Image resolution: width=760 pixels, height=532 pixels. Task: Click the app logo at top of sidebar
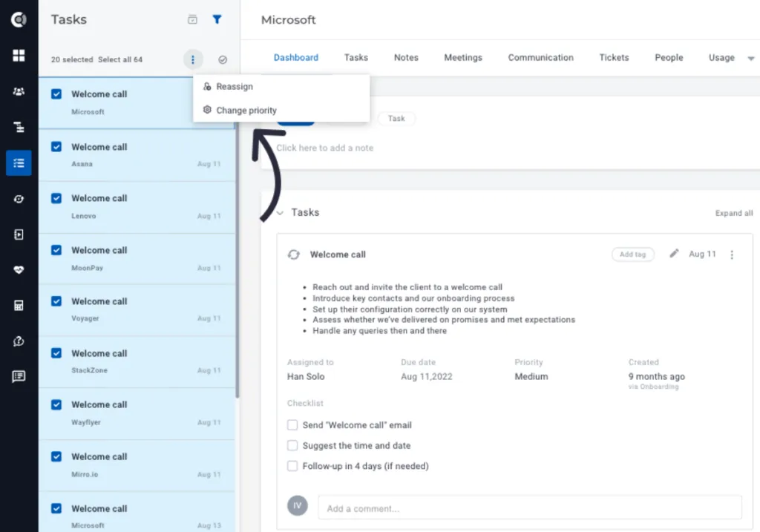pyautogui.click(x=19, y=19)
